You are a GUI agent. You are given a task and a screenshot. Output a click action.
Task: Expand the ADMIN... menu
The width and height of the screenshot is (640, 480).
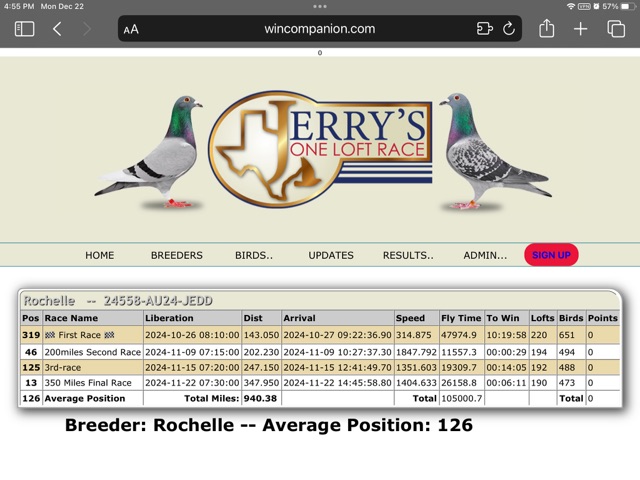485,255
